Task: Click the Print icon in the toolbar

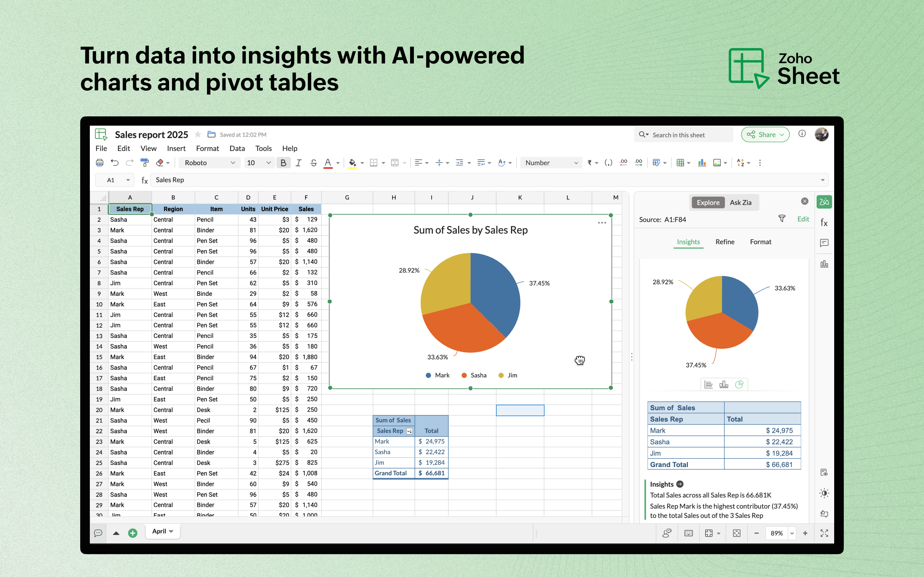Action: point(100,163)
